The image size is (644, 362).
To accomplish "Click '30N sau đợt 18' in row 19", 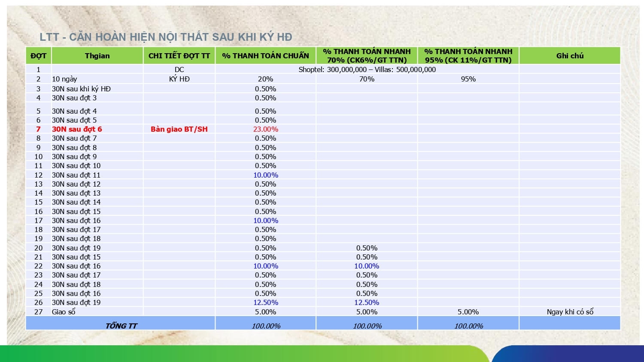I will [97, 238].
